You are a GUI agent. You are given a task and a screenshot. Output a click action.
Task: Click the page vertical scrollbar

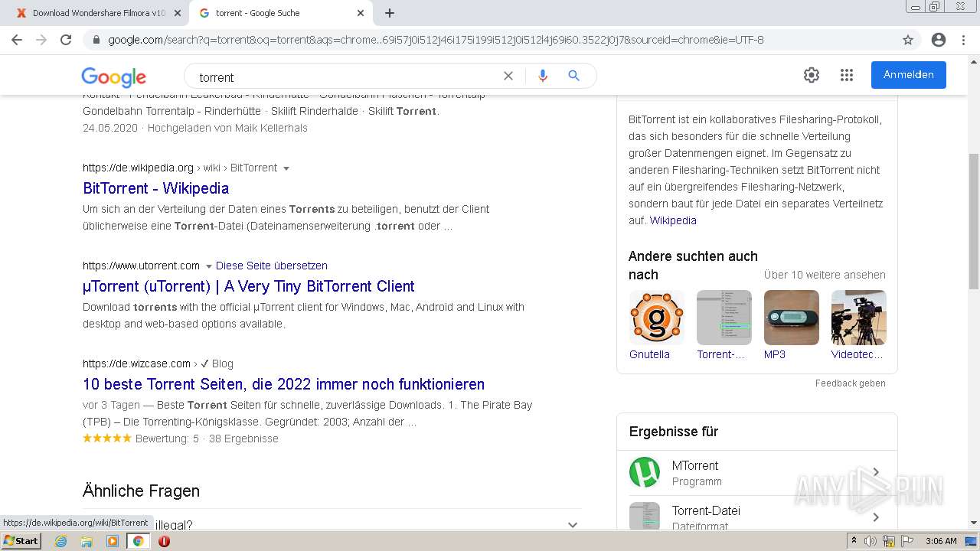click(x=974, y=222)
